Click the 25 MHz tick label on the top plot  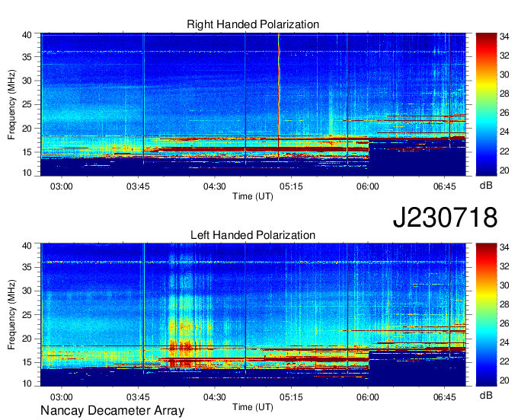tap(27, 104)
